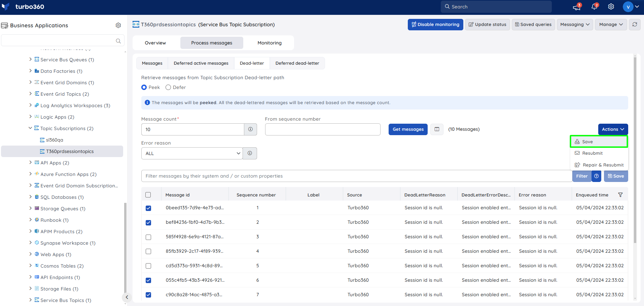This screenshot has width=644, height=306.
Task: Click the Message count info icon
Action: pos(250,129)
